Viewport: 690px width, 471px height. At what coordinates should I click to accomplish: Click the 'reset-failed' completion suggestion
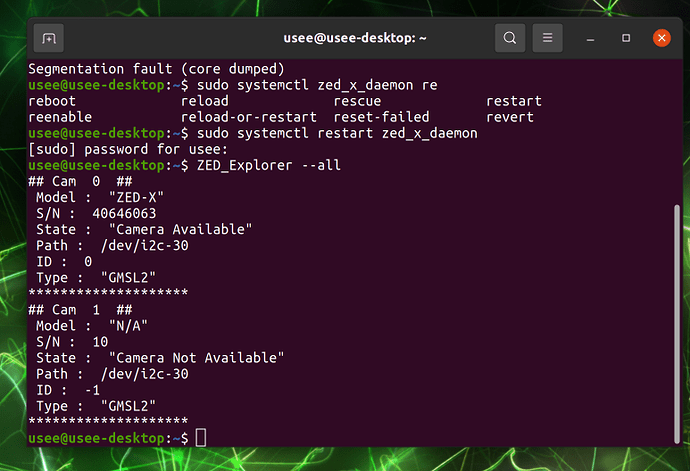point(381,117)
